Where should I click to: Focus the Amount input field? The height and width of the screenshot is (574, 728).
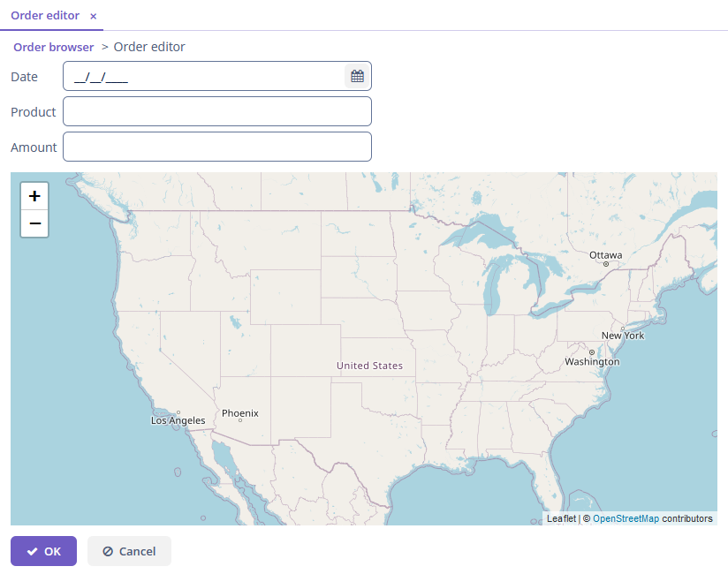click(217, 147)
